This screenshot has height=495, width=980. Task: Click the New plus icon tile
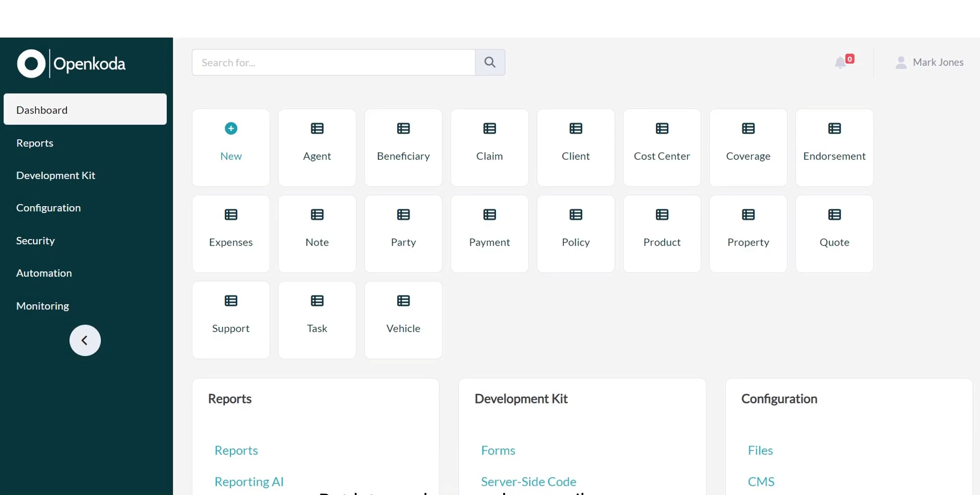[x=230, y=129]
